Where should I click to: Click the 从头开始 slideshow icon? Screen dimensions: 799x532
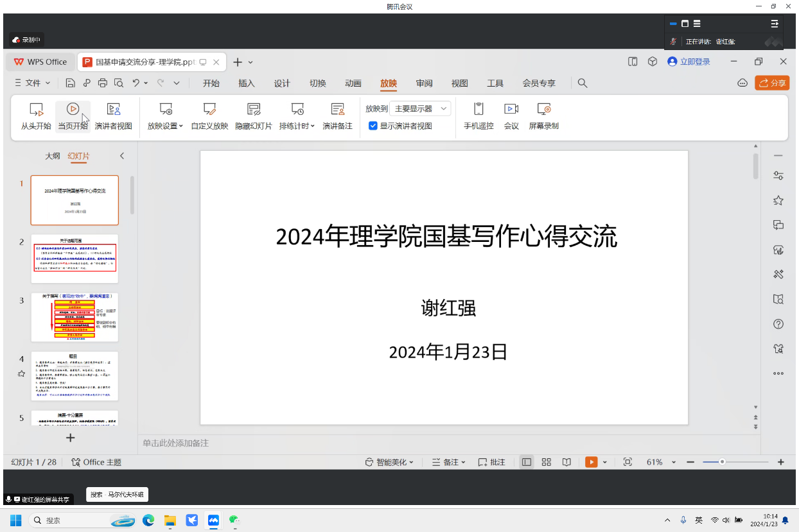36,110
